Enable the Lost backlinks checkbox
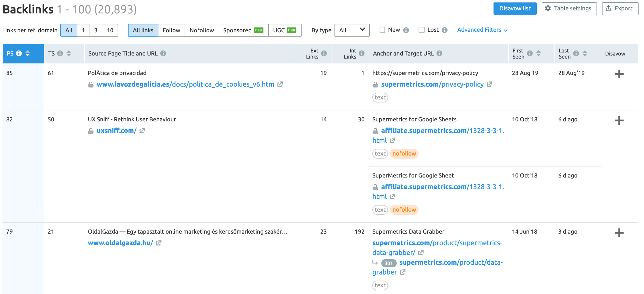Viewport: 644px width, 294px height. pyautogui.click(x=422, y=30)
